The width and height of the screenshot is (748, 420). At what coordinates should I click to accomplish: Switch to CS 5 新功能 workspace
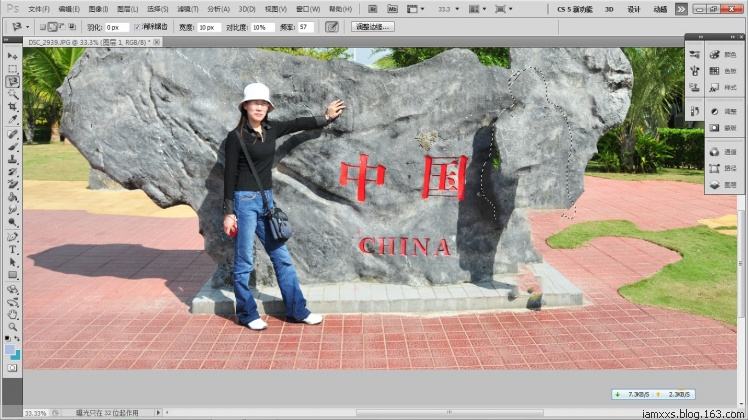click(x=575, y=9)
